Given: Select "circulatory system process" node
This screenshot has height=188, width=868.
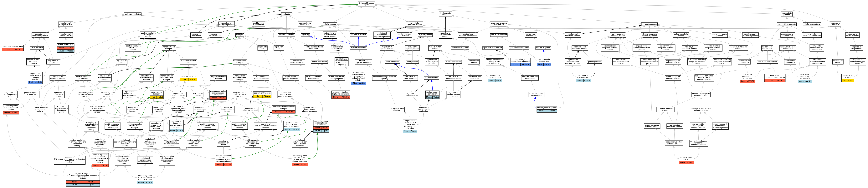Looking at the screenshot, I should (x=412, y=48).
